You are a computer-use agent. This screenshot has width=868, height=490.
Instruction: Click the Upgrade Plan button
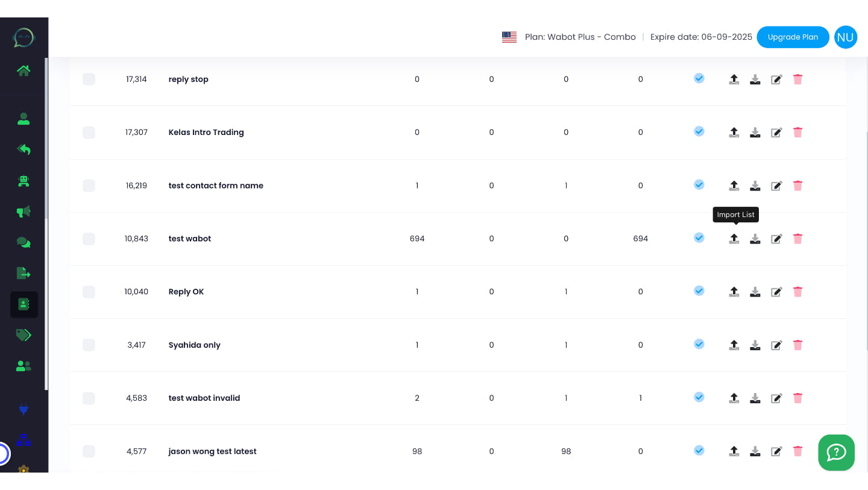tap(793, 37)
